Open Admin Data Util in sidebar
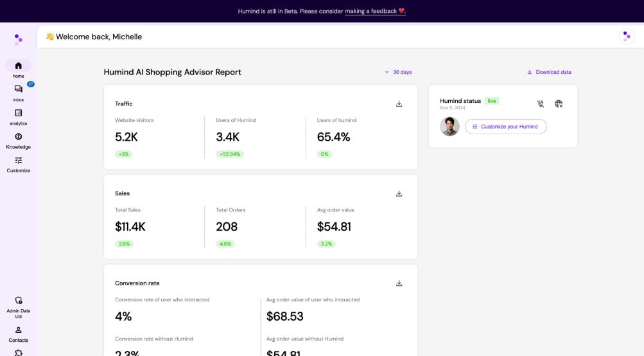The width and height of the screenshot is (644, 356). click(19, 308)
